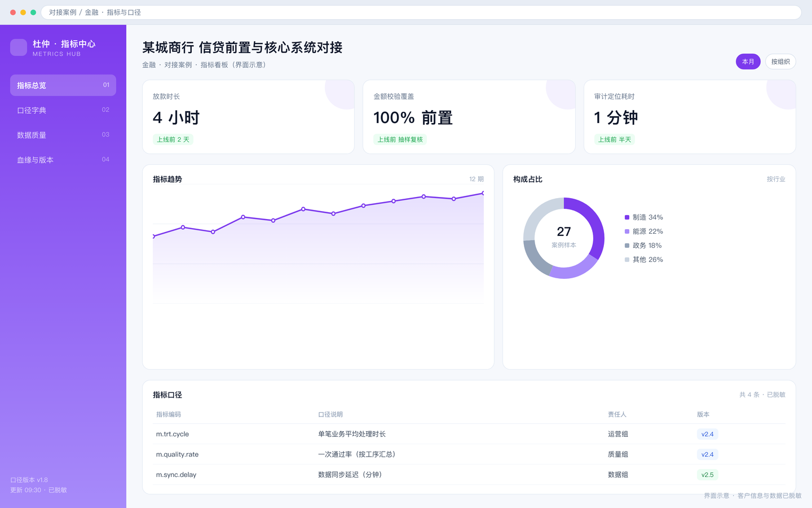Click the 版本 column header
The width and height of the screenshot is (812, 508).
pos(703,414)
